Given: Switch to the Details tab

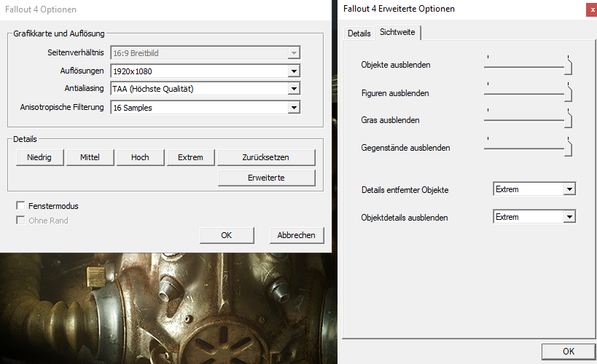Looking at the screenshot, I should (x=359, y=33).
